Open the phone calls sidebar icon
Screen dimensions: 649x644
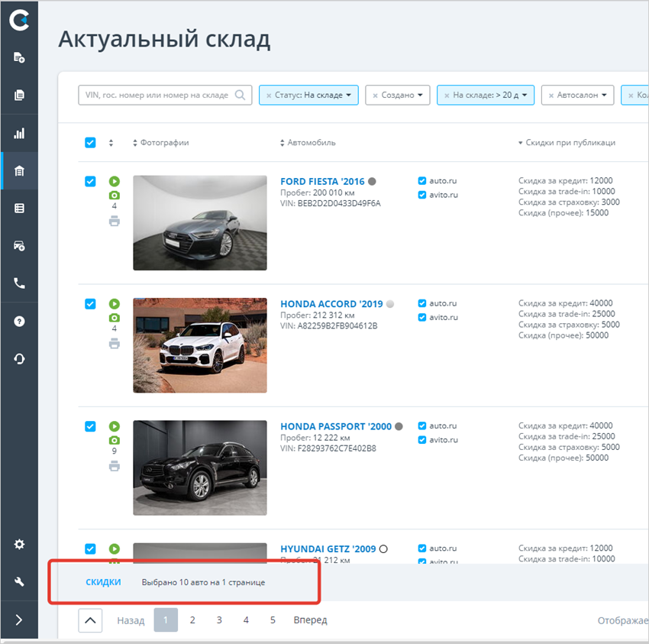click(19, 283)
